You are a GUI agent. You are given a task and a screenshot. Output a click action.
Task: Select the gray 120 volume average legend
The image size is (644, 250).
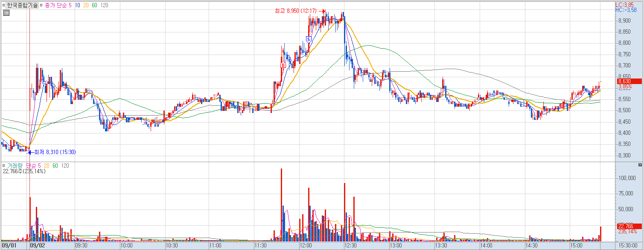65,166
